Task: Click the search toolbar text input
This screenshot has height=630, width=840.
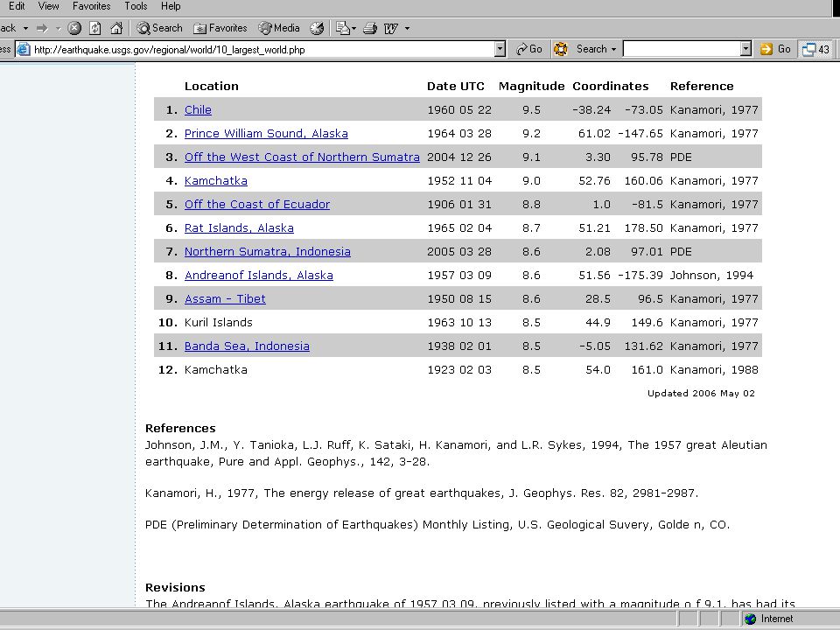Action: pos(682,49)
